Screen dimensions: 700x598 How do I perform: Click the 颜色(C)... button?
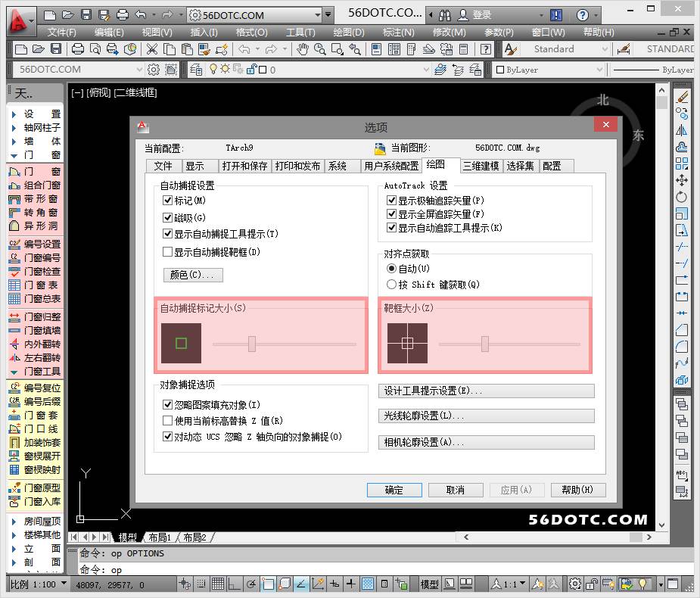193,275
